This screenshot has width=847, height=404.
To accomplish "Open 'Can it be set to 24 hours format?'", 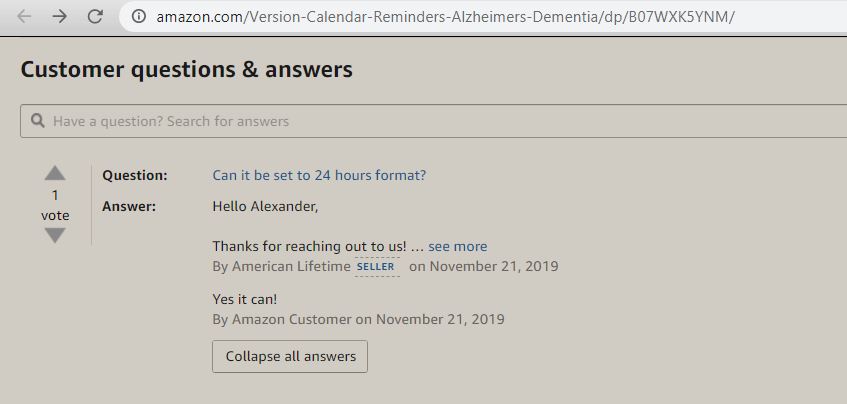I will [x=319, y=175].
